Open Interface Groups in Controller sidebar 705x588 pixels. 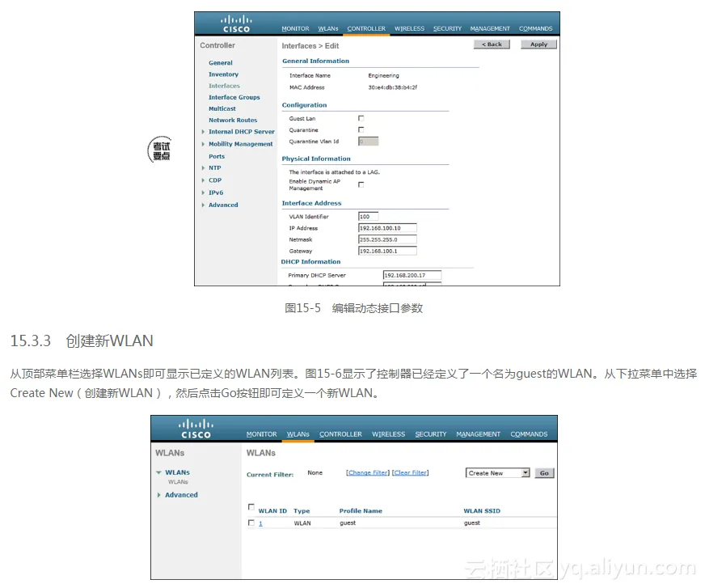(234, 97)
